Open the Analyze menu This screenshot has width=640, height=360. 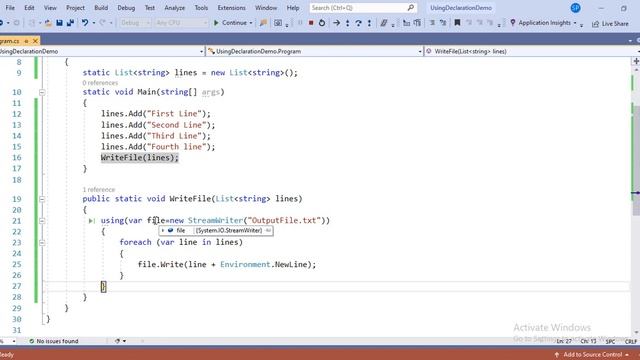pyautogui.click(x=175, y=8)
